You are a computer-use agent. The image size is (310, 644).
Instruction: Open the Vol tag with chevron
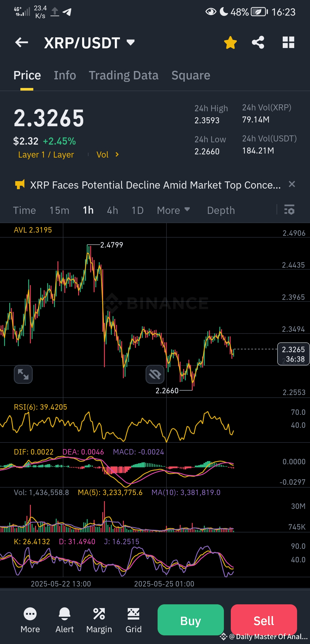click(x=108, y=155)
